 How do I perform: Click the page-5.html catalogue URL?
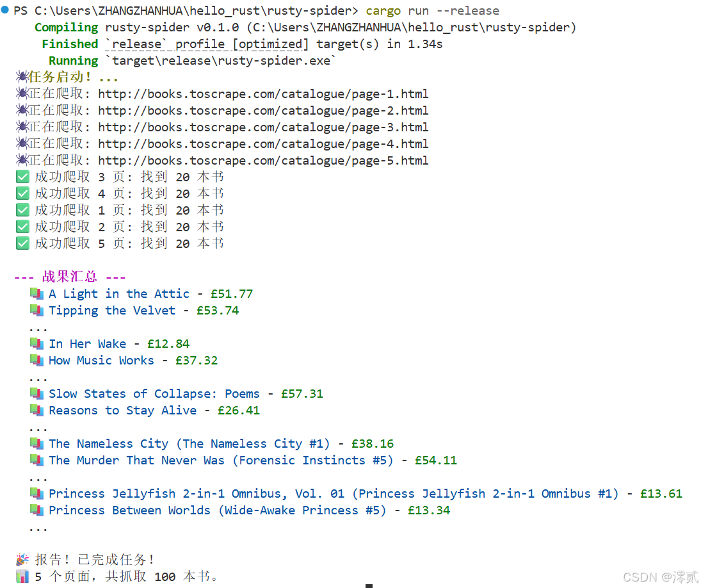(x=263, y=160)
